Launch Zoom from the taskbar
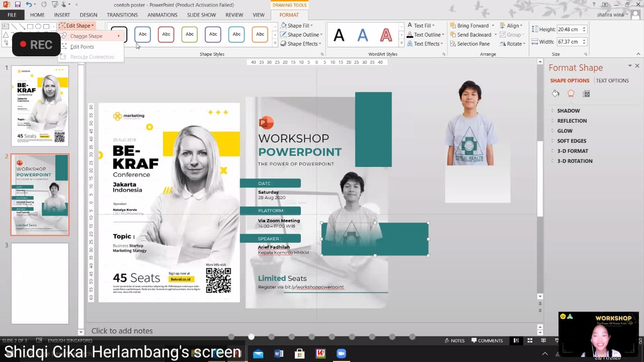The height and width of the screenshot is (362, 644). (x=341, y=353)
